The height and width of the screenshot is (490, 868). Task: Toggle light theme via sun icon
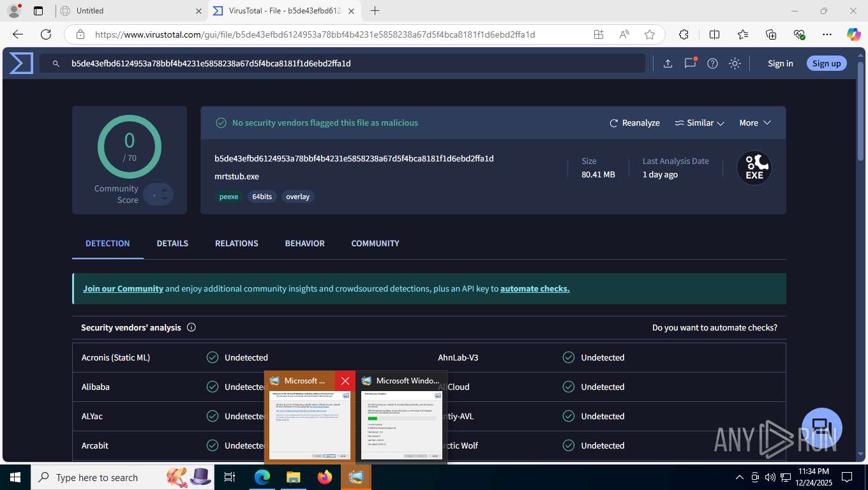pyautogui.click(x=735, y=63)
